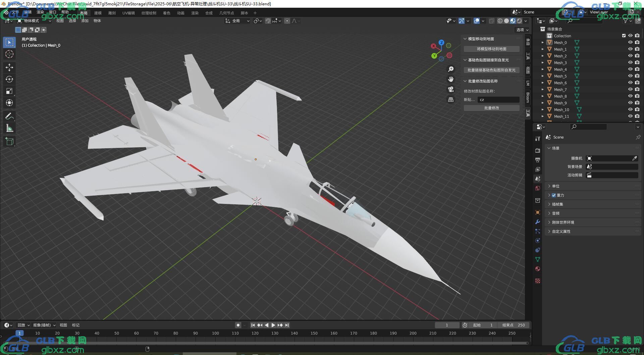The height and width of the screenshot is (355, 644).
Task: Activate the Annotate pencil tool
Action: coord(9,116)
